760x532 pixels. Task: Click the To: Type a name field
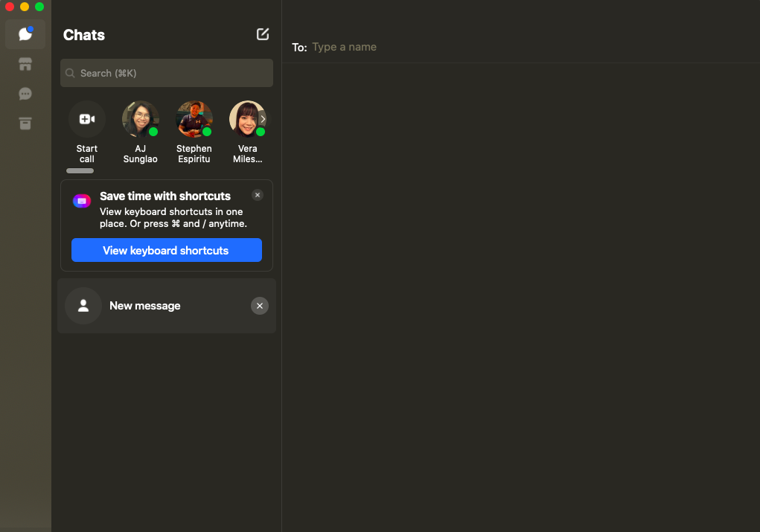[521, 47]
